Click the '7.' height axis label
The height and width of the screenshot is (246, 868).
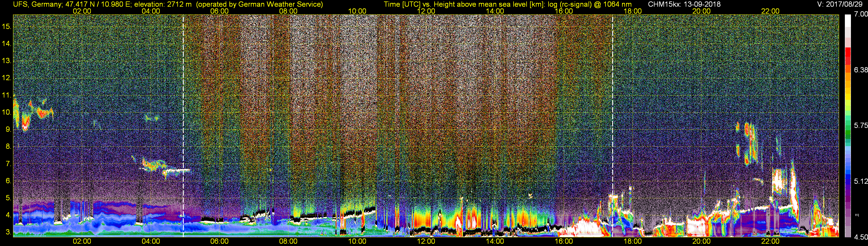point(9,164)
